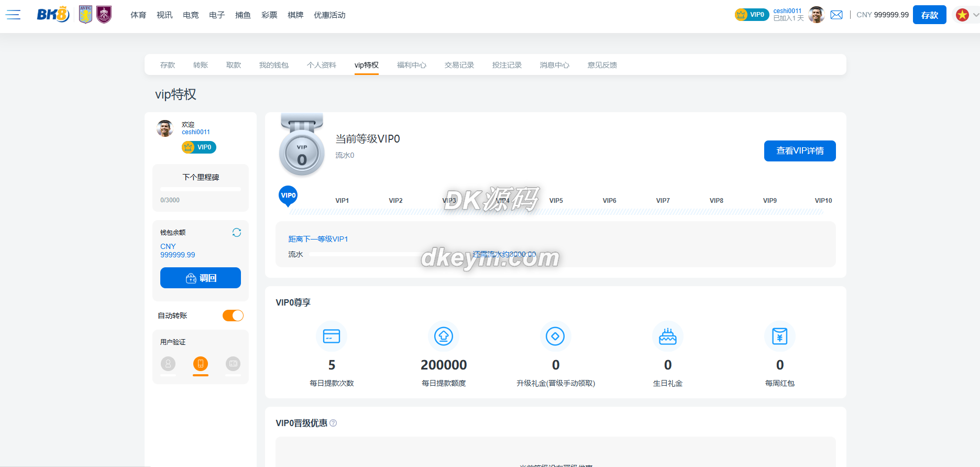Click the birthday cake gift icon
The width and height of the screenshot is (980, 467).
(x=667, y=336)
